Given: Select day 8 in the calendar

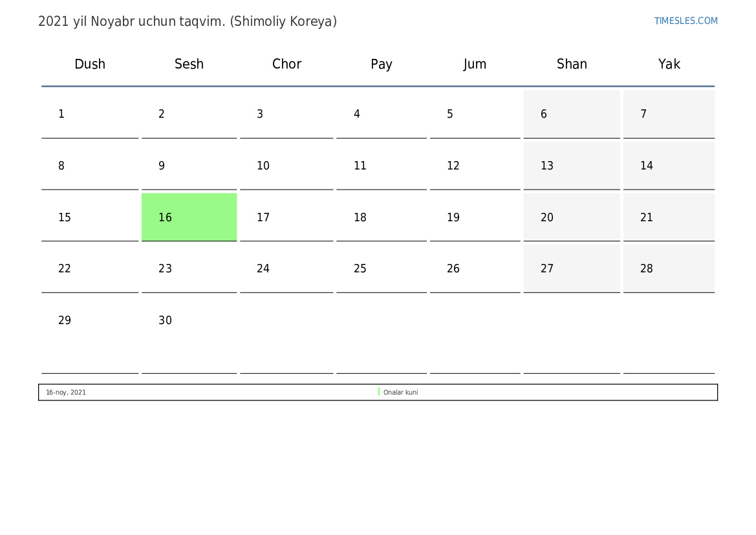Looking at the screenshot, I should click(90, 166).
